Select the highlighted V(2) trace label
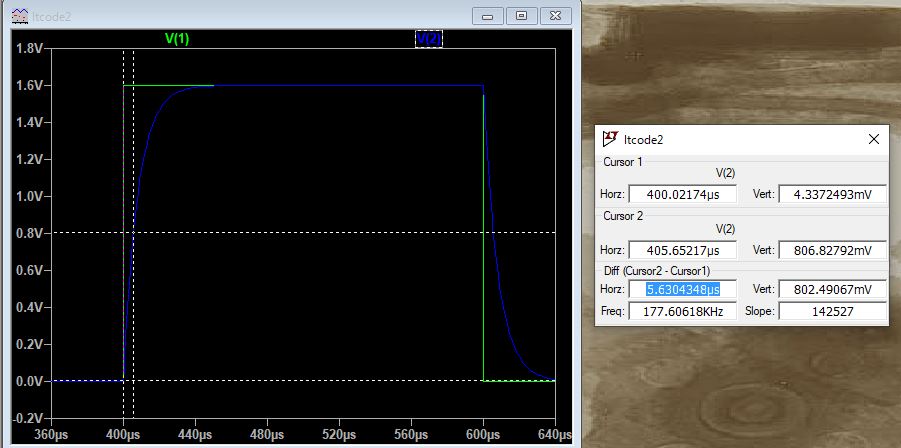This screenshot has height=448, width=901. [428, 38]
